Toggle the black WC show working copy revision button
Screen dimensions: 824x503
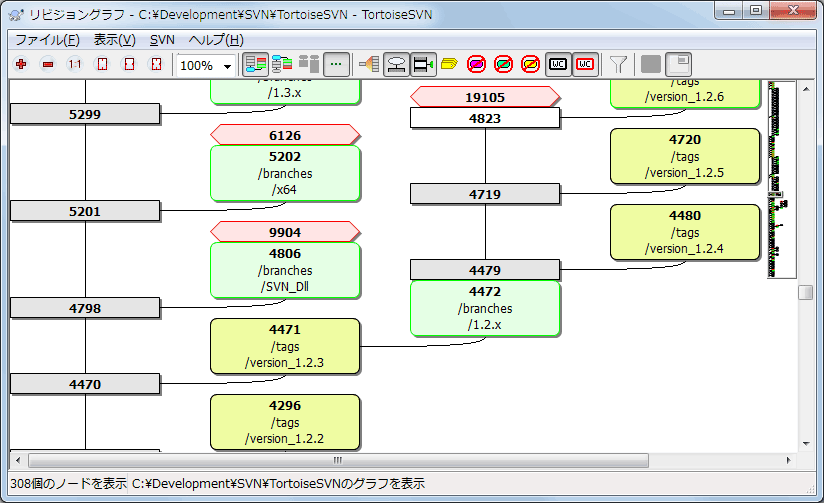tap(558, 65)
